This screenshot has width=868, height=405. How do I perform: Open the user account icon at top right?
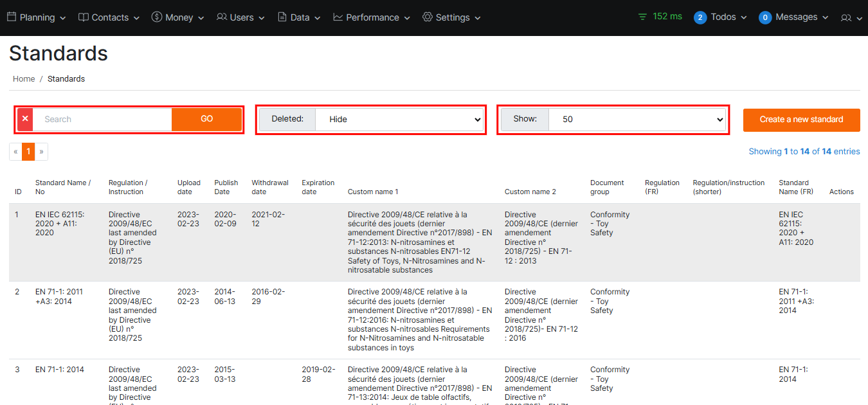846,18
